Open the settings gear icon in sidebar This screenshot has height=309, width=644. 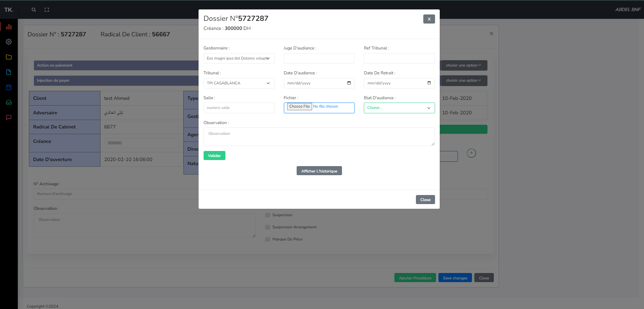tap(9, 42)
